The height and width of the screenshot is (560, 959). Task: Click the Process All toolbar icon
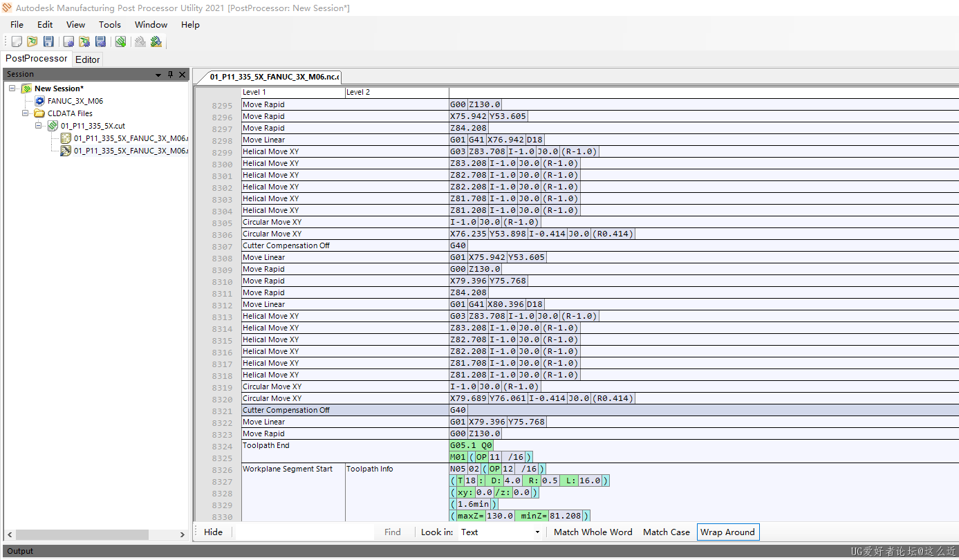pyautogui.click(x=156, y=42)
